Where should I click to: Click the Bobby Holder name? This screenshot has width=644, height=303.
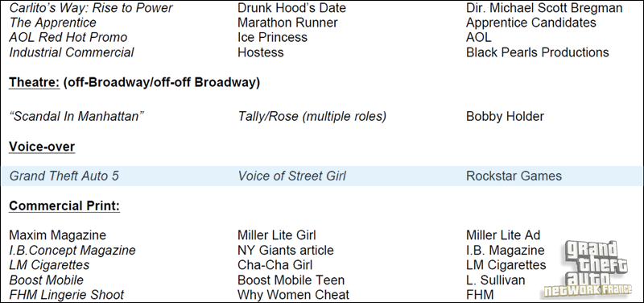(x=505, y=116)
